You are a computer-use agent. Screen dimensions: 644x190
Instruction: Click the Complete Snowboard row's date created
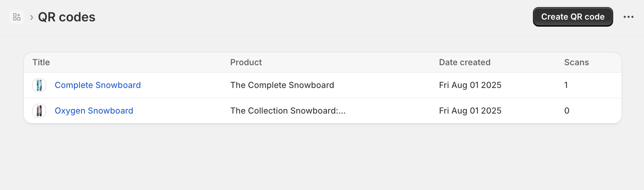470,85
